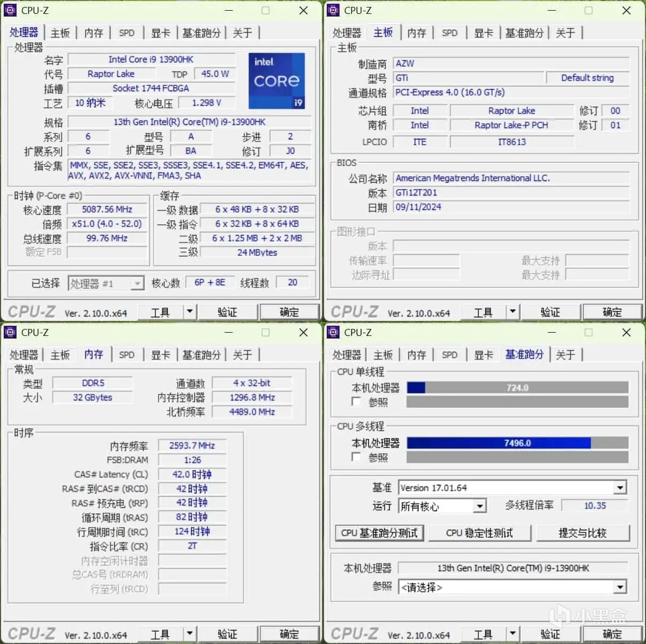Click the processor name field Intel Core i9 13900HK
The width and height of the screenshot is (646, 644).
[151, 59]
